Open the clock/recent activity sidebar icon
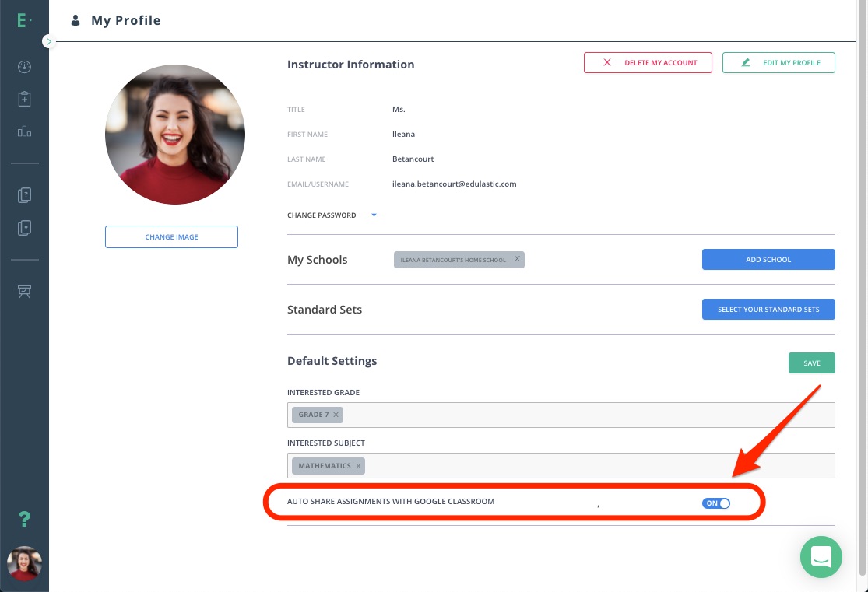868x592 pixels. [x=24, y=67]
